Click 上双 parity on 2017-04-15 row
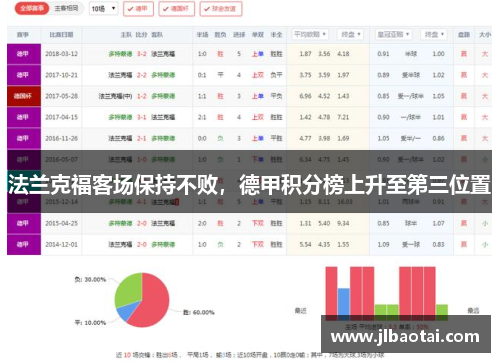 point(258,117)
